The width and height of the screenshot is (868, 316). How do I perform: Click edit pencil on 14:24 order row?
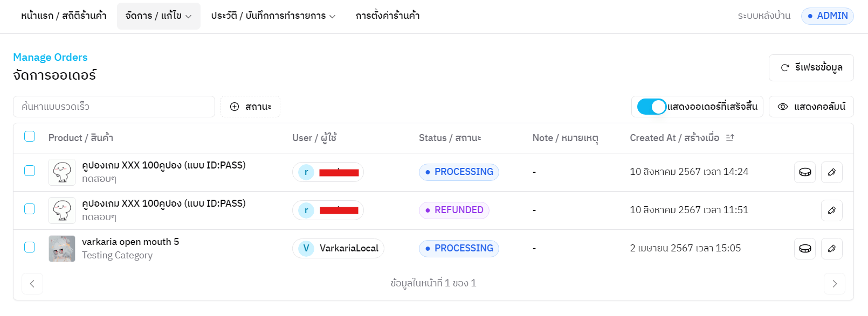point(831,172)
